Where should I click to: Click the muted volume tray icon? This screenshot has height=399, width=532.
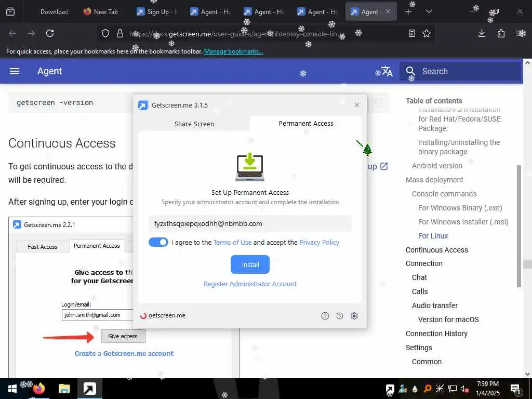(465, 389)
